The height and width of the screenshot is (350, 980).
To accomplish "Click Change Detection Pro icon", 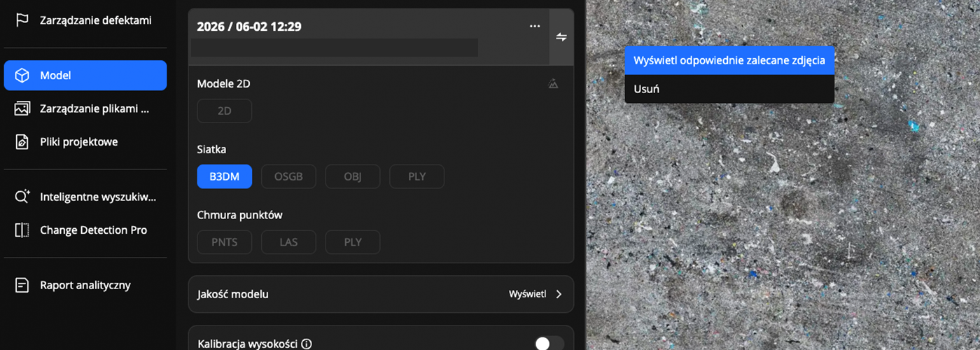I will [x=22, y=230].
